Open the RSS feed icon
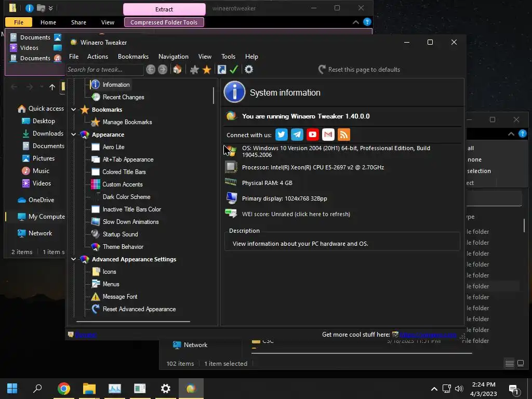Image resolution: width=532 pixels, height=399 pixels. tap(344, 135)
